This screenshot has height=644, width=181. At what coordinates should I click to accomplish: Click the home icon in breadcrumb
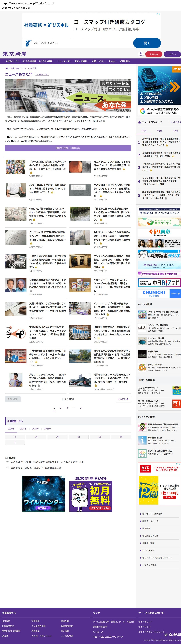[6, 68]
